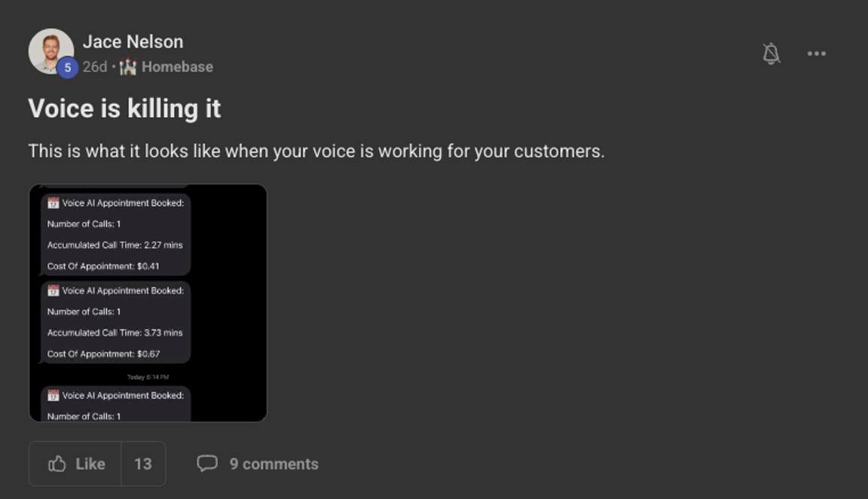
Task: Open the 9 comments link
Action: (x=274, y=464)
